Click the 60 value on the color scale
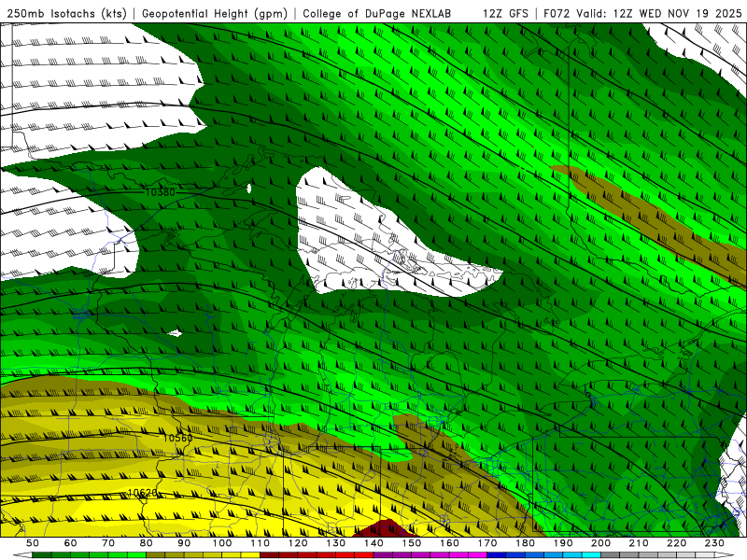 [x=70, y=543]
